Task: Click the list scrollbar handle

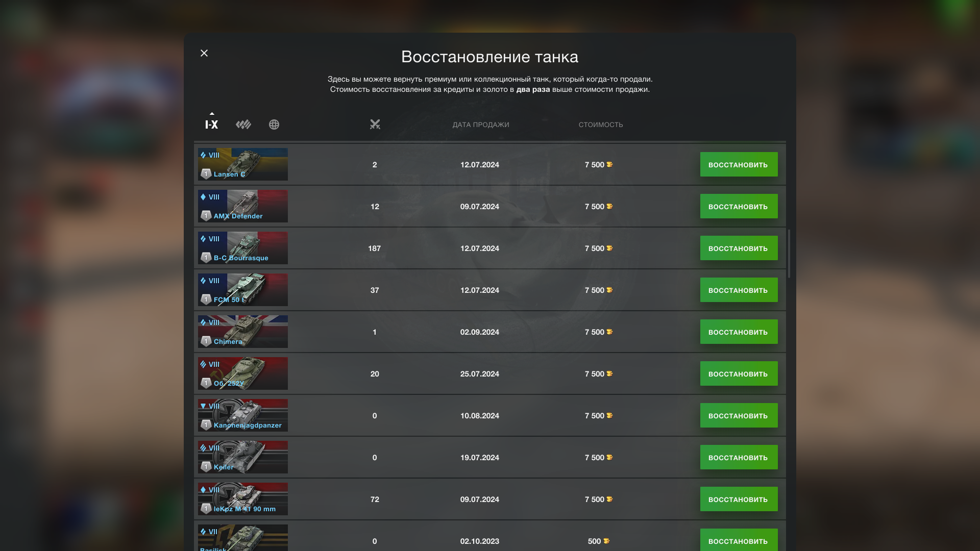Action: [x=789, y=254]
